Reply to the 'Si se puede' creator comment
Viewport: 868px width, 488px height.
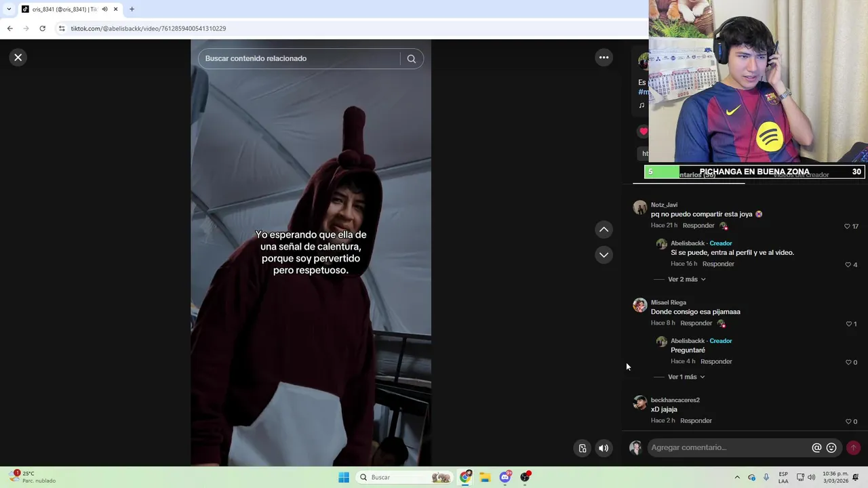coord(718,264)
